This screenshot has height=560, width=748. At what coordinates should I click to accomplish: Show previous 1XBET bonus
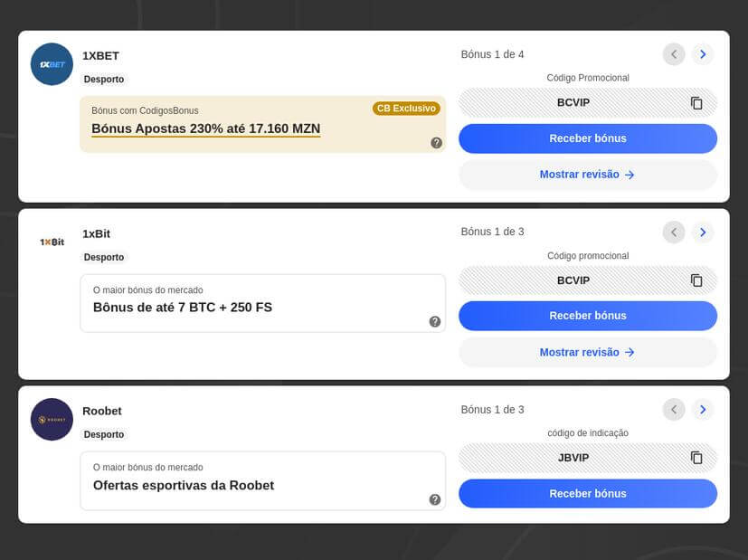coord(674,54)
